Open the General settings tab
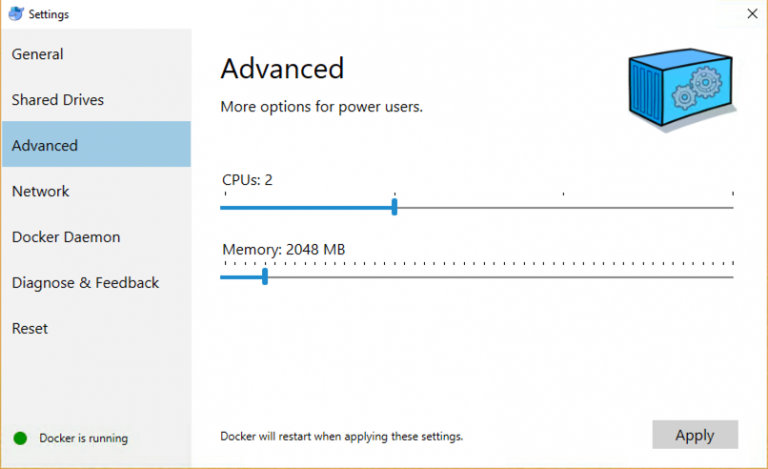The height and width of the screenshot is (469, 768). coord(38,54)
